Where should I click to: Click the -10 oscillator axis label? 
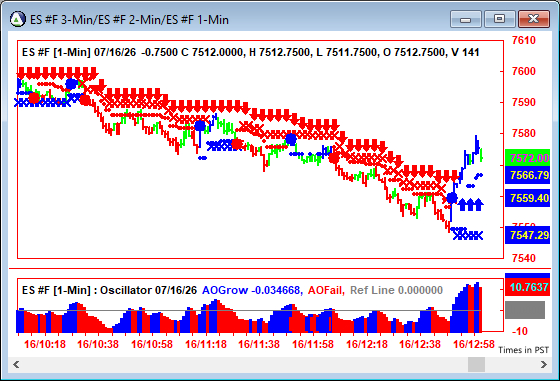520,331
